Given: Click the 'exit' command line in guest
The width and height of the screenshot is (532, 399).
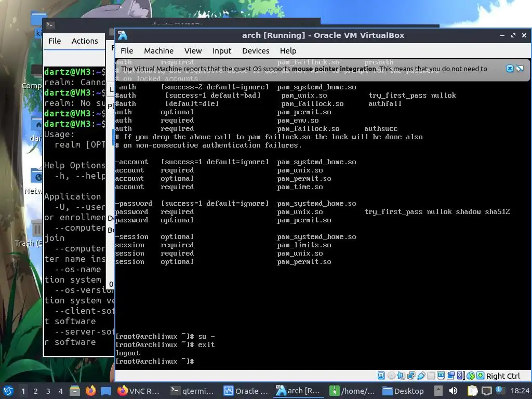Looking at the screenshot, I should pos(165,345).
